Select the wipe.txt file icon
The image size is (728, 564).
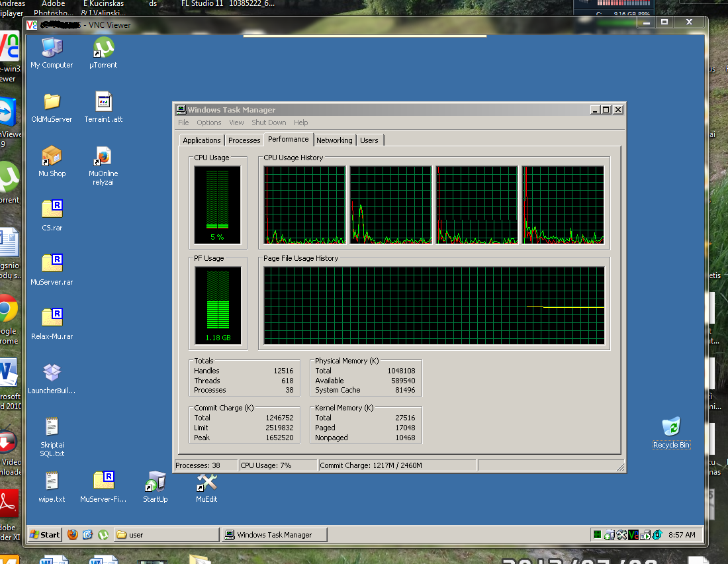[x=52, y=487]
